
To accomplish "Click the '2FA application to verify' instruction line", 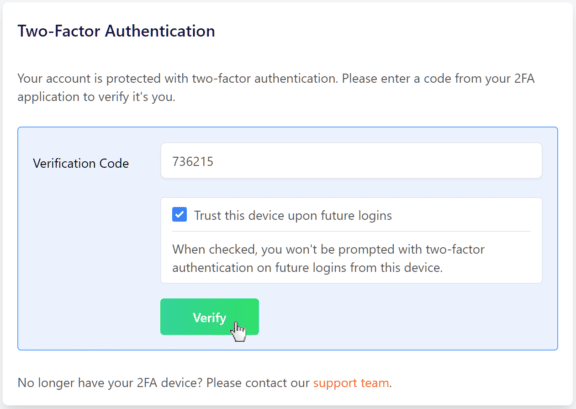I will pyautogui.click(x=96, y=97).
